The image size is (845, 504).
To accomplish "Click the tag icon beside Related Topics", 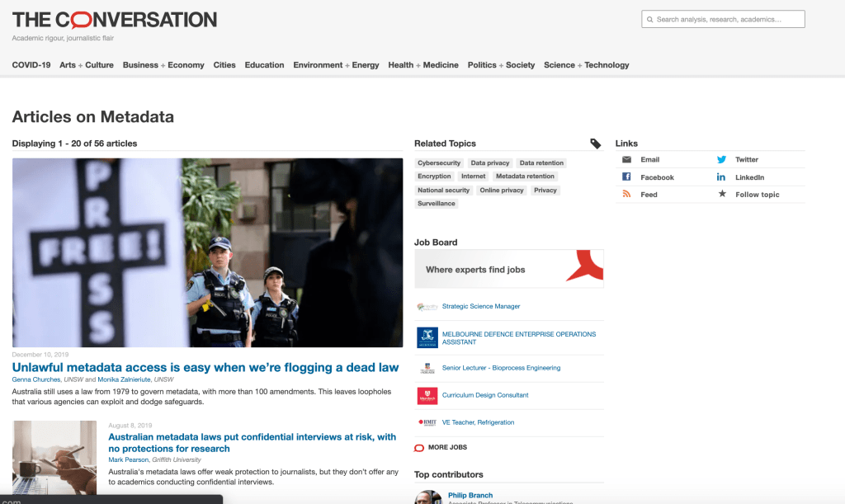I will 596,144.
